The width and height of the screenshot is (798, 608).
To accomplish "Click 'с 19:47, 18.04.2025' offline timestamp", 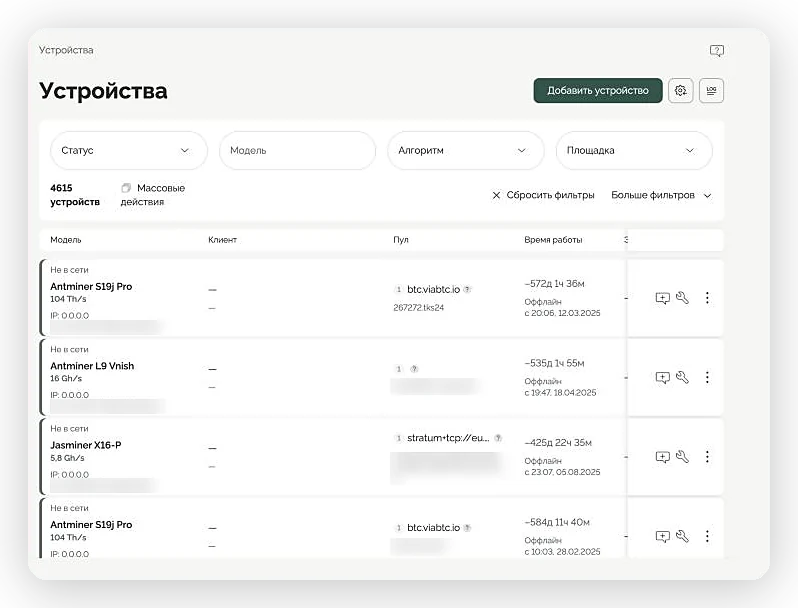I will 560,392.
